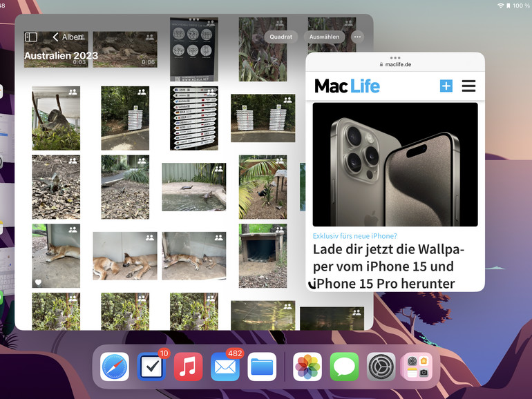
Task: Go back to Alben
Action: [x=68, y=37]
